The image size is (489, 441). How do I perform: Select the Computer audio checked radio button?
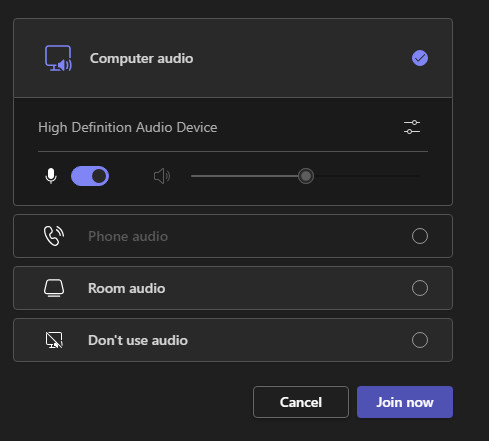coord(420,58)
